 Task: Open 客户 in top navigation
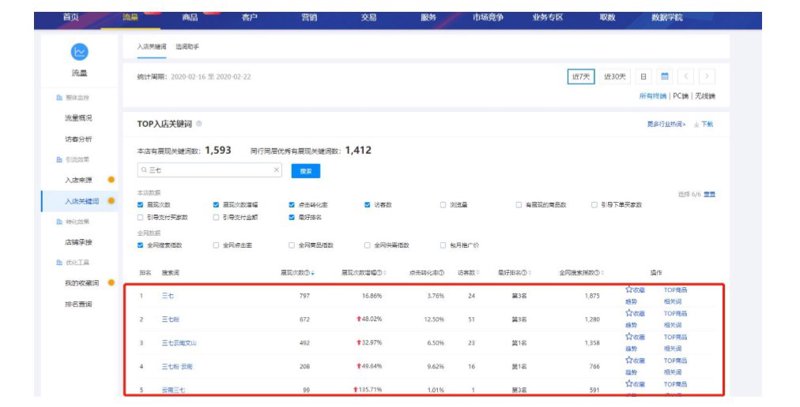tap(249, 17)
